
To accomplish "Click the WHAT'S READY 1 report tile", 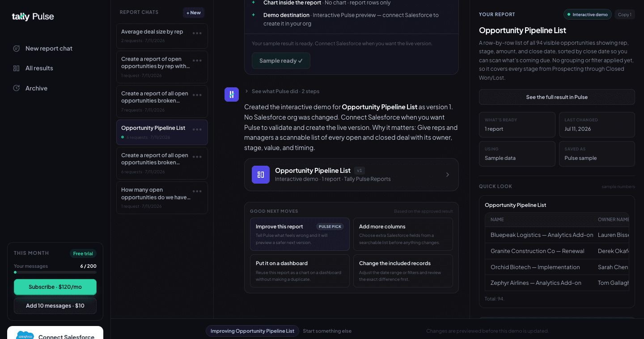I will pyautogui.click(x=517, y=124).
